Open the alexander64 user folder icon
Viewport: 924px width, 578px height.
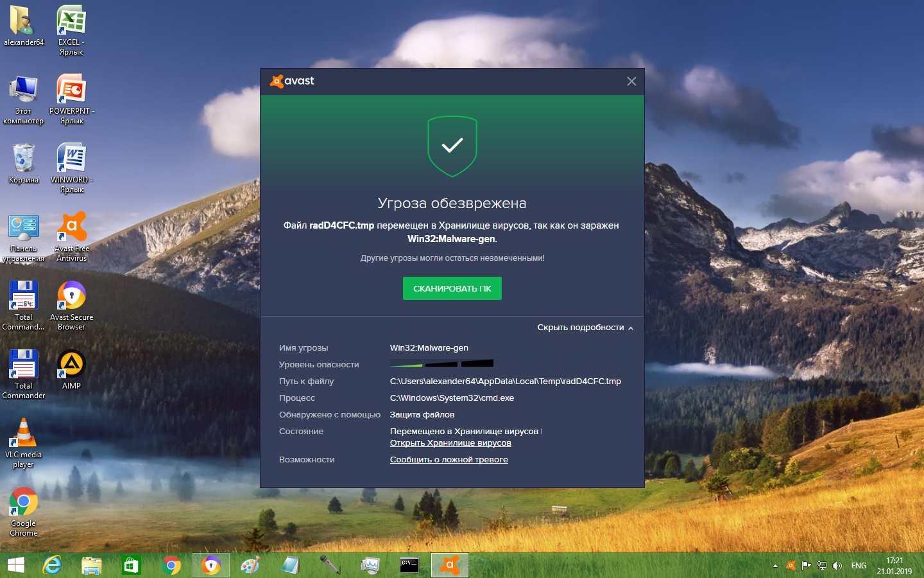24,26
